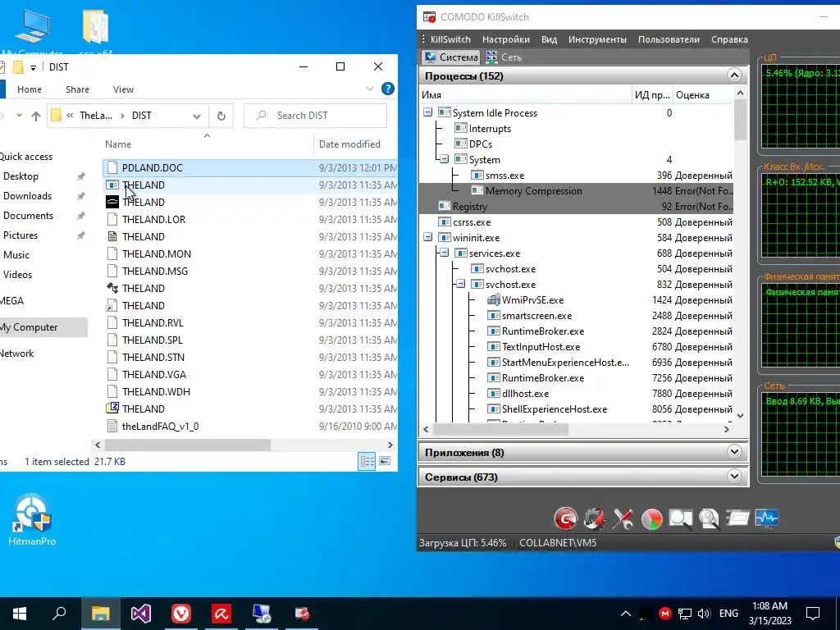The height and width of the screenshot is (630, 840).
Task: Click the magnifier-over-document icon in KillSwitch
Action: 709,518
